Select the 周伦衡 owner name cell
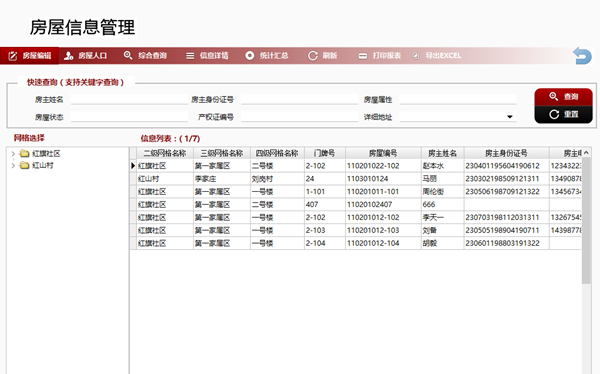Viewport: 600px width, 374px height. point(442,191)
